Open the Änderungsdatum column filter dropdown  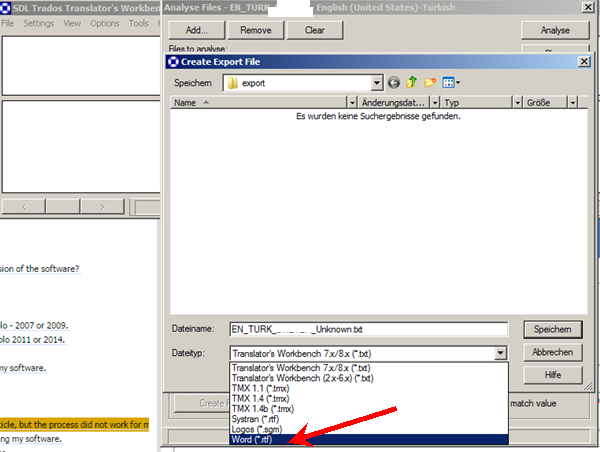click(x=435, y=103)
